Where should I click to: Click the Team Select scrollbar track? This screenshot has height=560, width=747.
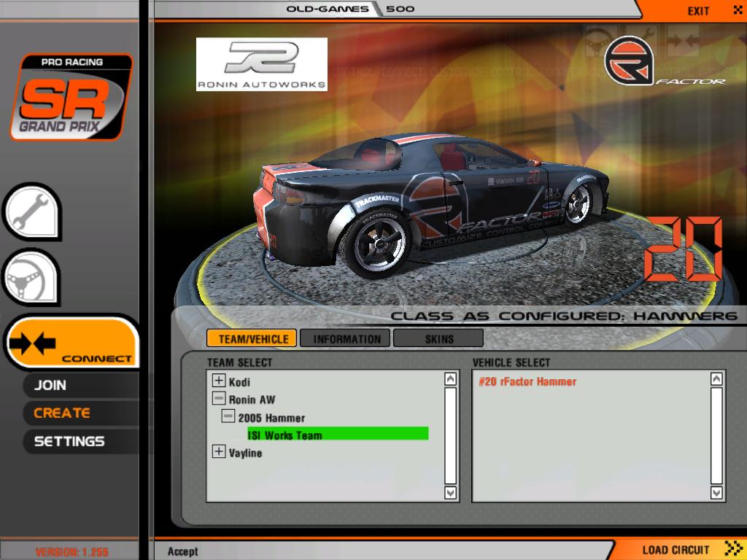point(450,436)
